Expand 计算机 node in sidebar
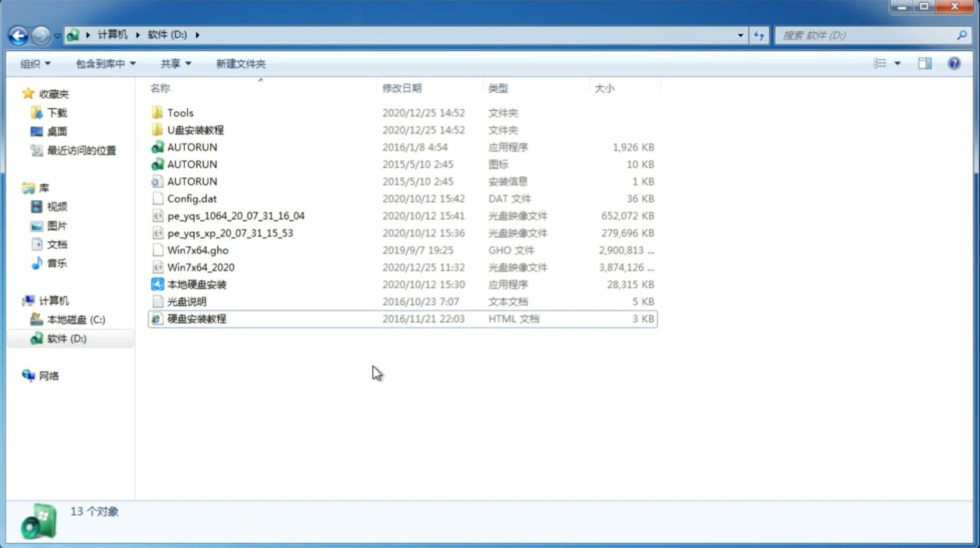The image size is (980, 548). point(18,301)
